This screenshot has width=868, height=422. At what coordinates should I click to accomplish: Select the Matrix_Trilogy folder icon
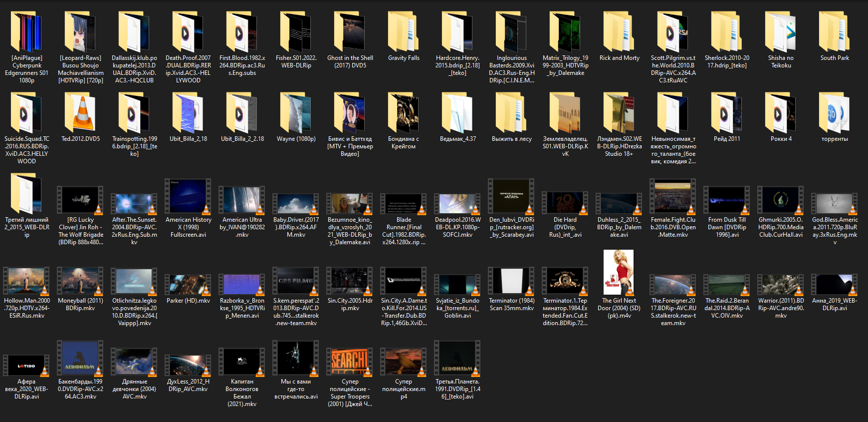565,32
